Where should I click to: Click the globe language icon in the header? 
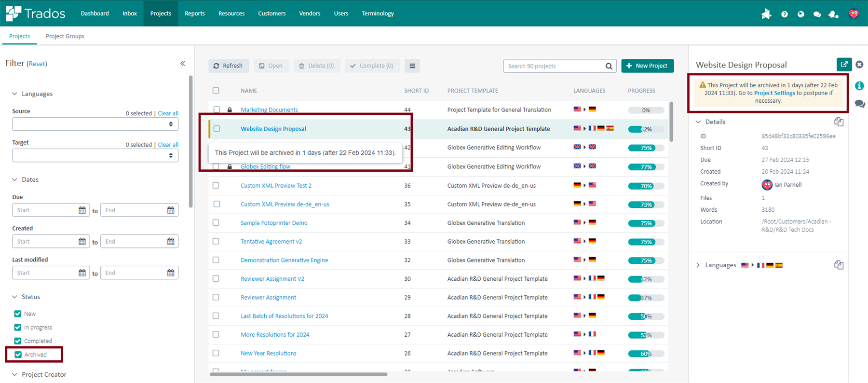(x=800, y=14)
